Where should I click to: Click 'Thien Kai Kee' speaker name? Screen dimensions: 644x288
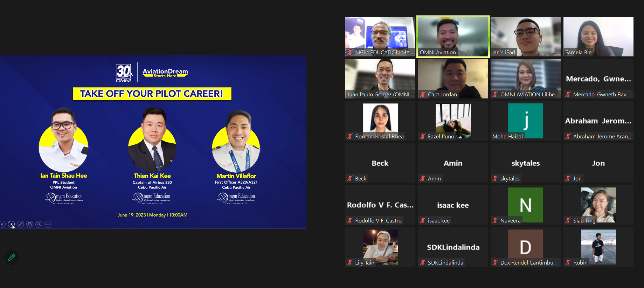pos(152,176)
